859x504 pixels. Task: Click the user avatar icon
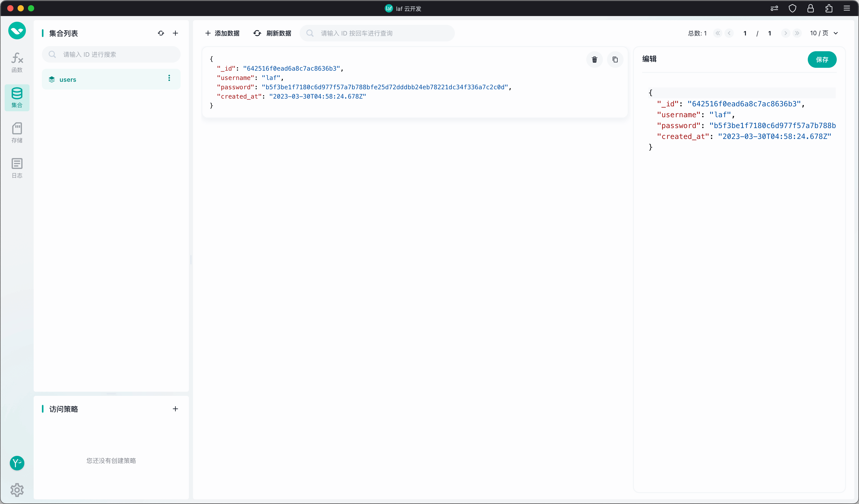click(x=17, y=463)
